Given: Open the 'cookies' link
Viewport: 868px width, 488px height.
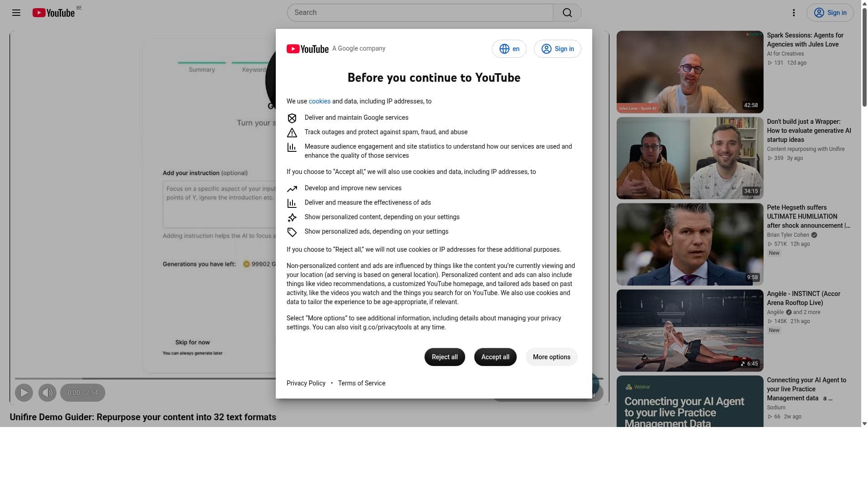Looking at the screenshot, I should point(320,101).
